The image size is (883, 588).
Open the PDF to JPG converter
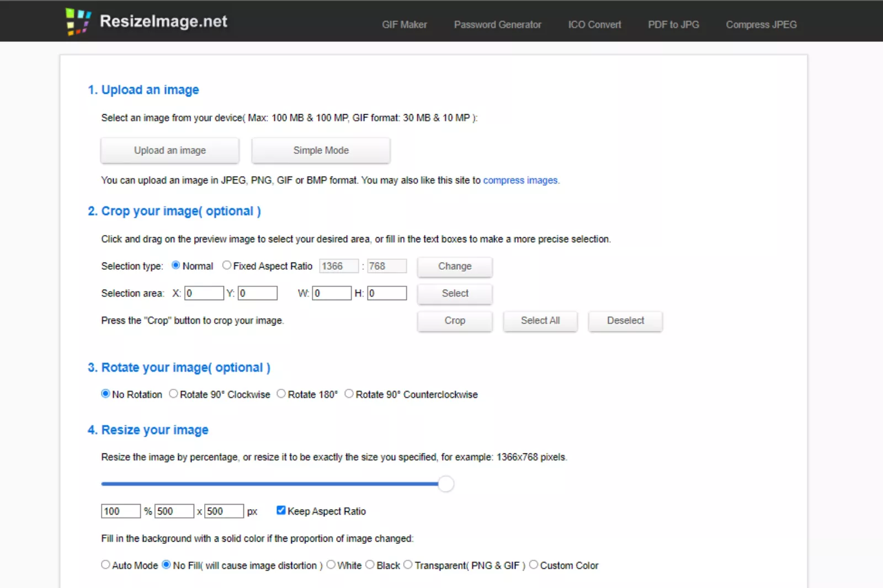pyautogui.click(x=673, y=24)
